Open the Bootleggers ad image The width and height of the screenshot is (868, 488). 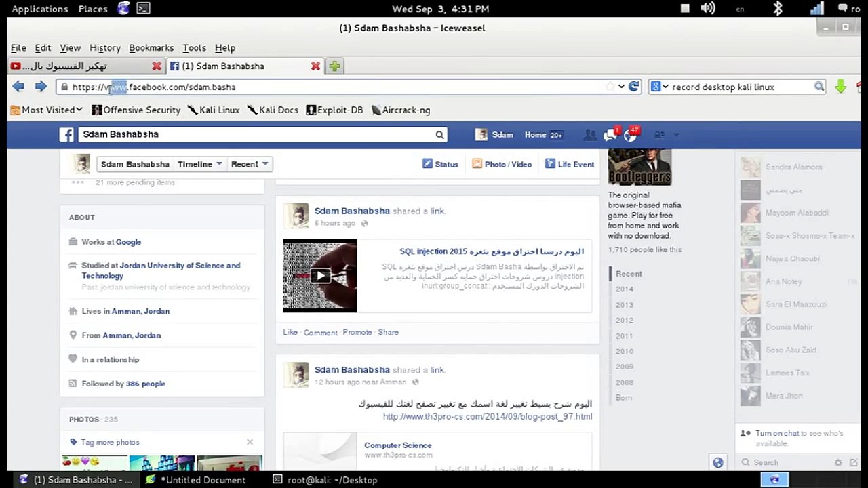[x=639, y=167]
